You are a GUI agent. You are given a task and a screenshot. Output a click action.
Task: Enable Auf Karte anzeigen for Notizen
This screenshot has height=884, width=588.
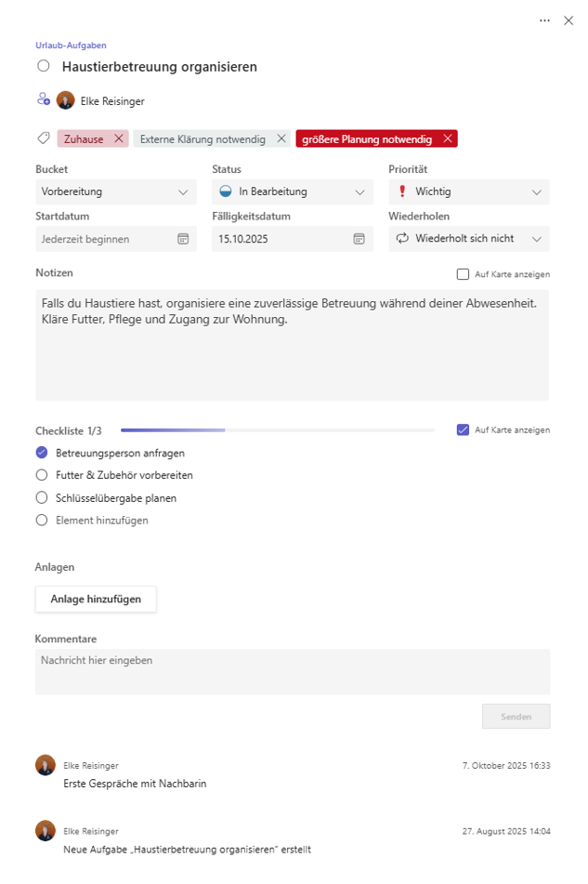pyautogui.click(x=463, y=274)
